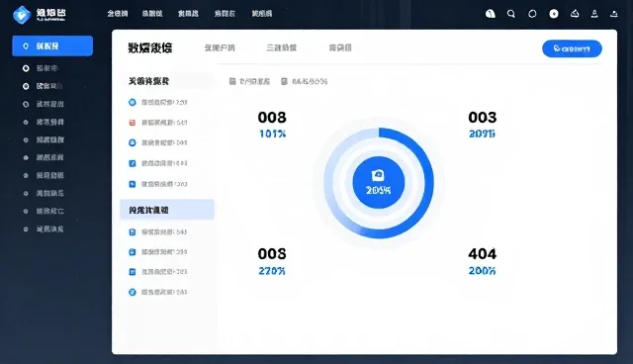Click the filled white circle icon in header
Image resolution: width=633 pixels, height=364 pixels.
pyautogui.click(x=554, y=14)
